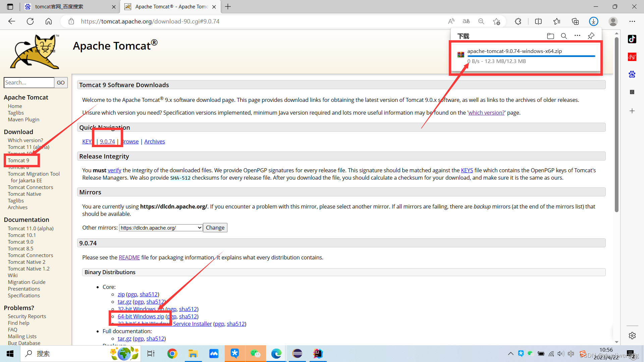This screenshot has width=644, height=362.
Task: Search downloads in the panel
Action: click(564, 36)
